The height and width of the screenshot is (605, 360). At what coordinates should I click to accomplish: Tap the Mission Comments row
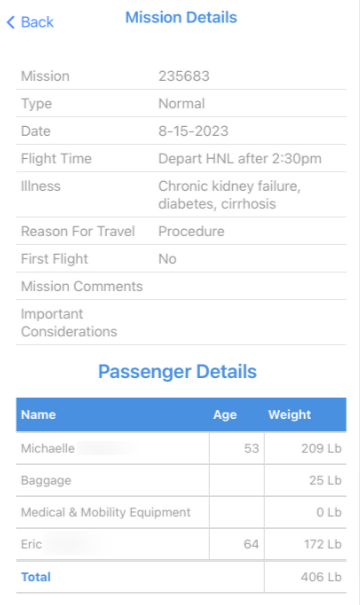click(181, 286)
